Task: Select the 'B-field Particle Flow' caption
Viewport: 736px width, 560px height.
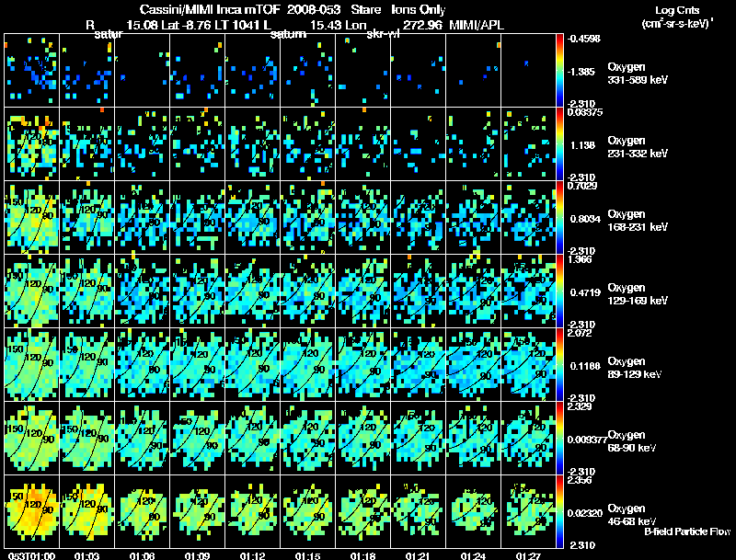Action: coord(687,531)
